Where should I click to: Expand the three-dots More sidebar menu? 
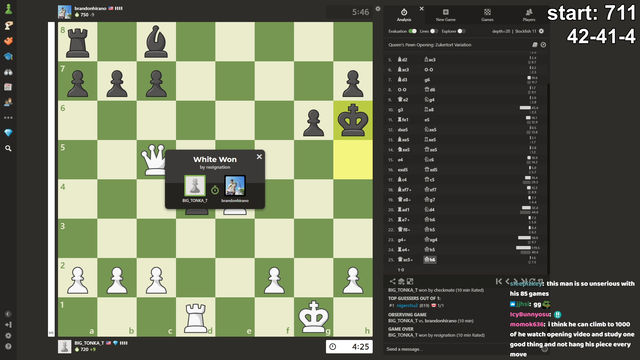(8, 118)
